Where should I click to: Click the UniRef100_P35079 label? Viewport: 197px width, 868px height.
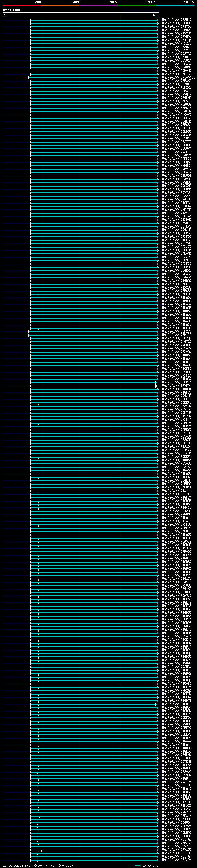(177, 349)
